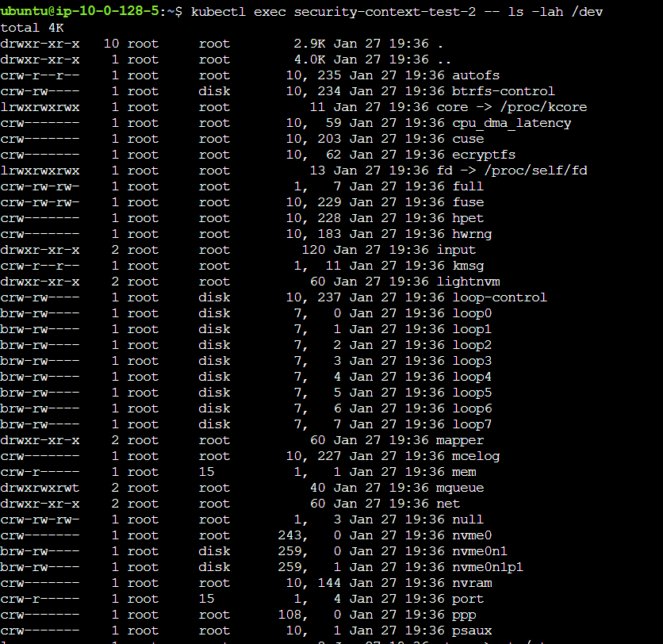Click the autofs device name
The width and height of the screenshot is (663, 644).
(x=476, y=75)
